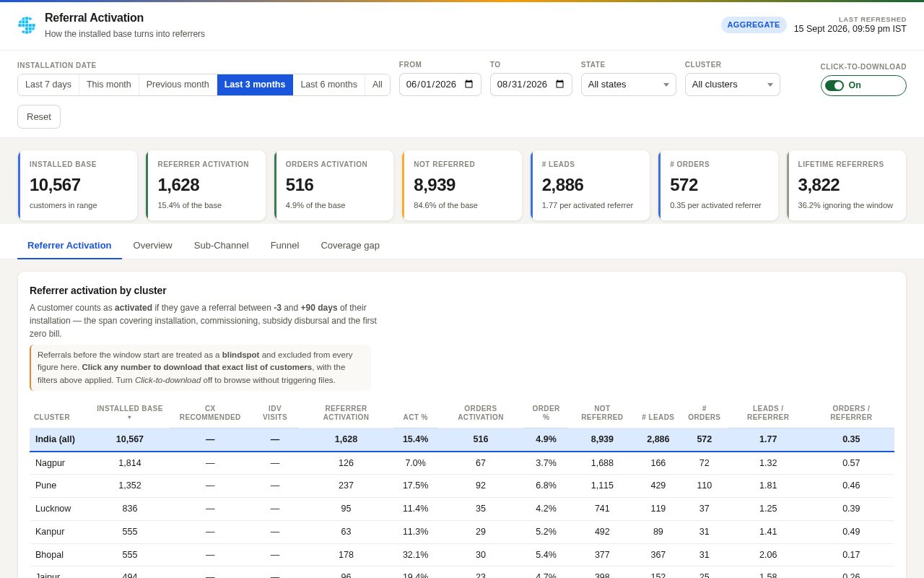Open the State dropdown showing All states
Image resolution: width=924 pixels, height=578 pixels.
point(628,85)
